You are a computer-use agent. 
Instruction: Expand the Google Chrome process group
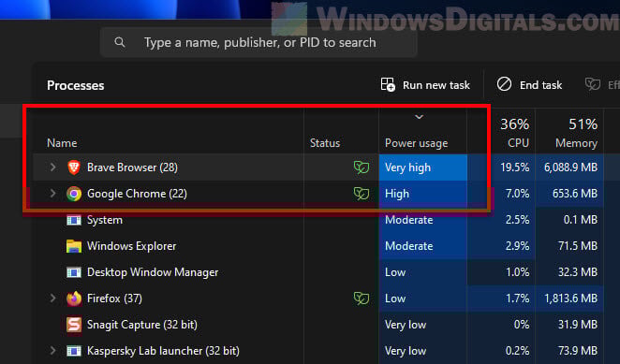click(x=52, y=194)
